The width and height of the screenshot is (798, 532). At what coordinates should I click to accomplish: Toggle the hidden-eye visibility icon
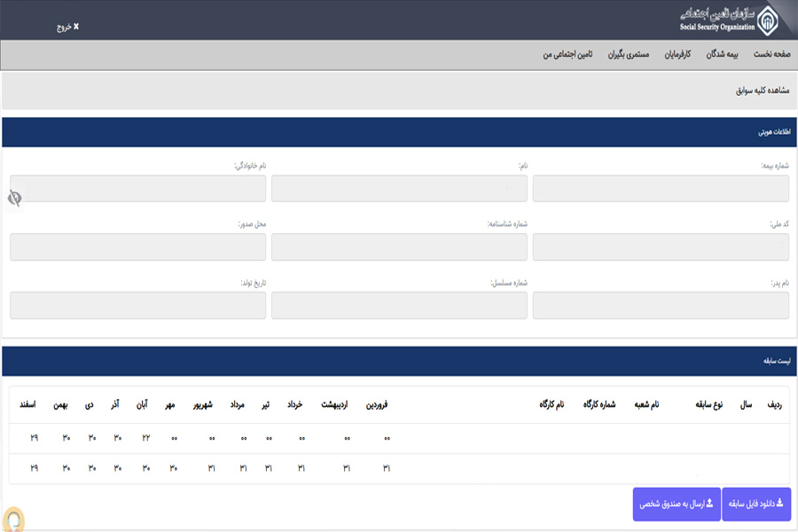pyautogui.click(x=15, y=198)
